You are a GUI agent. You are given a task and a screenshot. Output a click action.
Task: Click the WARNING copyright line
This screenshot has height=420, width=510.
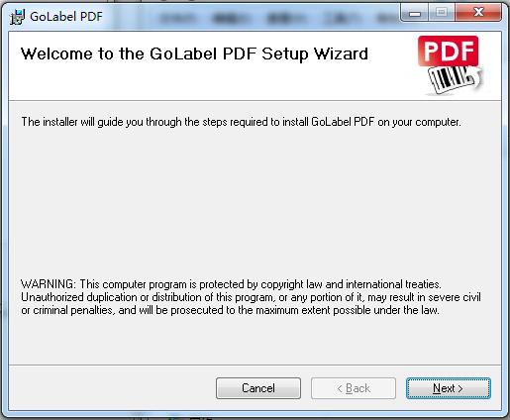pyautogui.click(x=231, y=284)
